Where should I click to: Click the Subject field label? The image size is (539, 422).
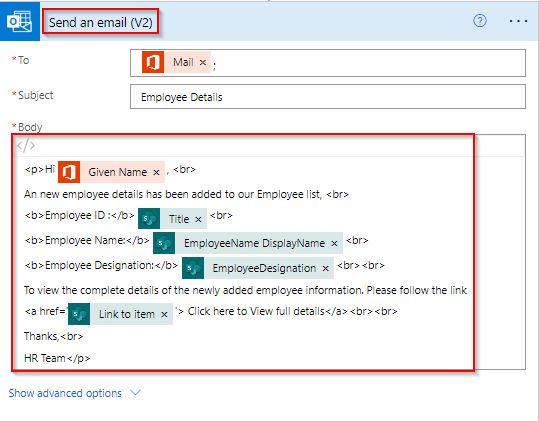[x=35, y=95]
